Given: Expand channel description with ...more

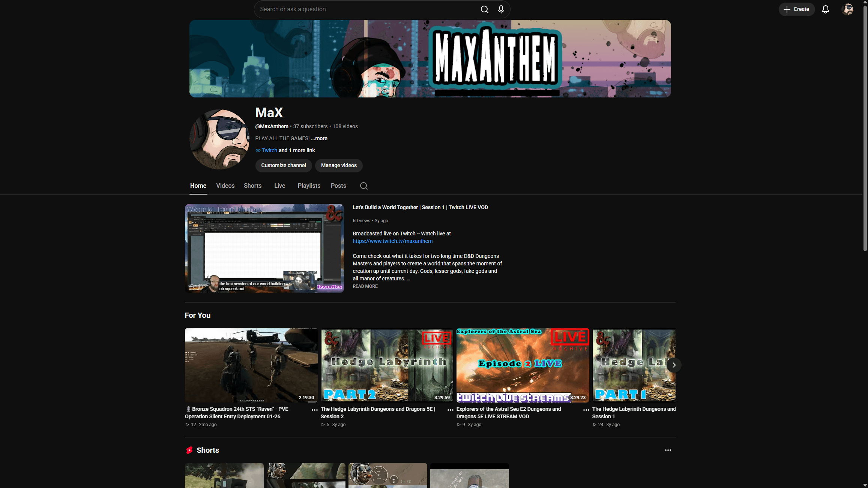Looking at the screenshot, I should point(319,138).
